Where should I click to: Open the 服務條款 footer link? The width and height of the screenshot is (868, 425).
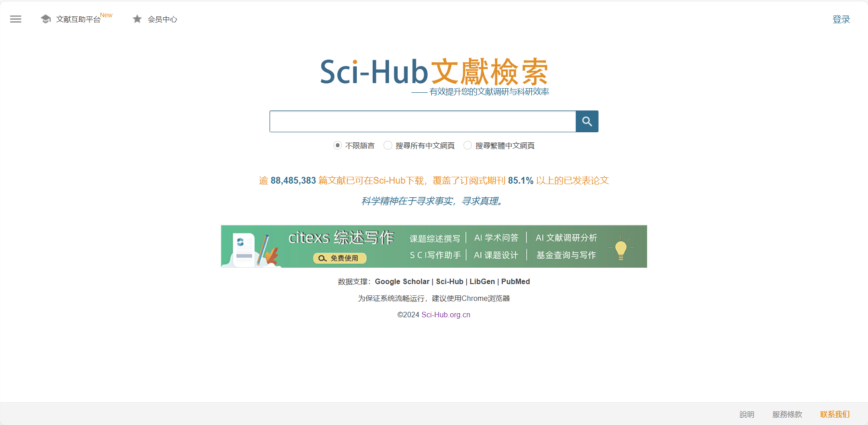[787, 415]
